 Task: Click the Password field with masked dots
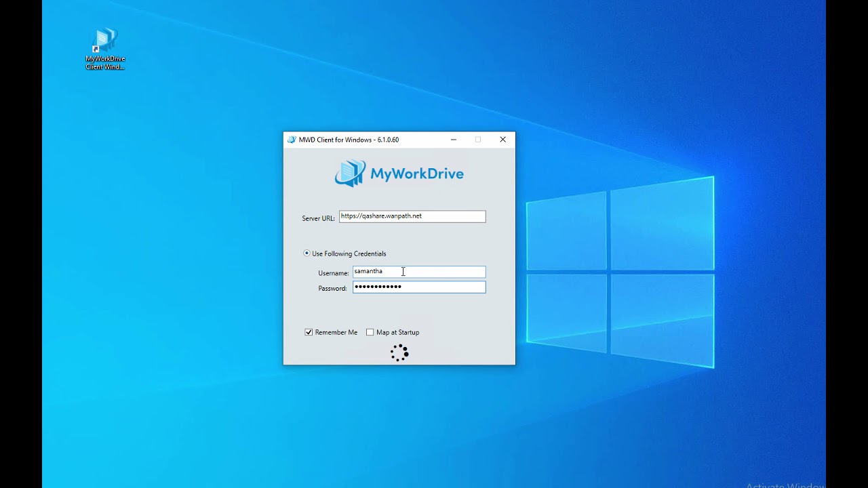tap(419, 287)
